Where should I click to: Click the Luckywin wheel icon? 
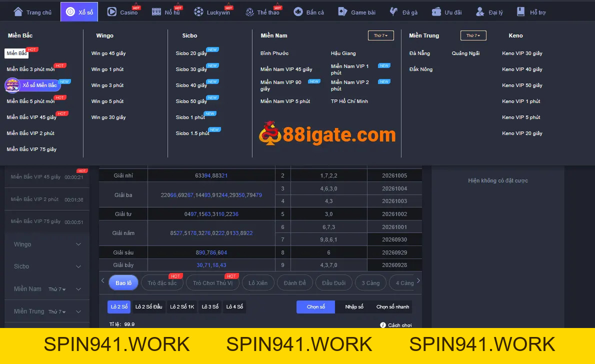[x=198, y=12]
